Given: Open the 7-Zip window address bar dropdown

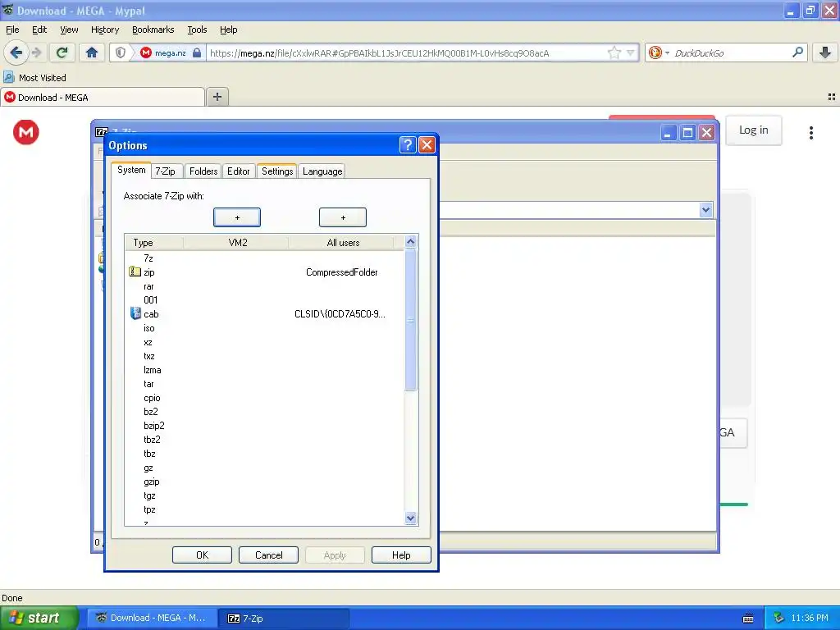Looking at the screenshot, I should pos(705,210).
